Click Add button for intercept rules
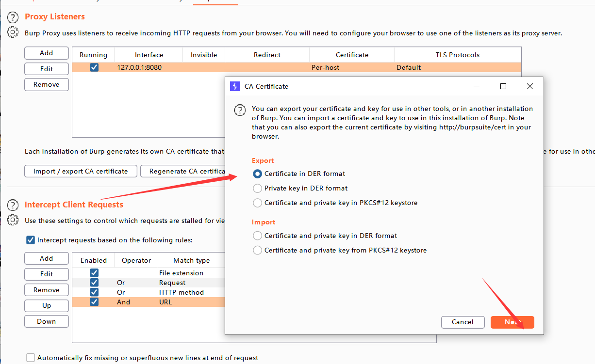 [47, 258]
